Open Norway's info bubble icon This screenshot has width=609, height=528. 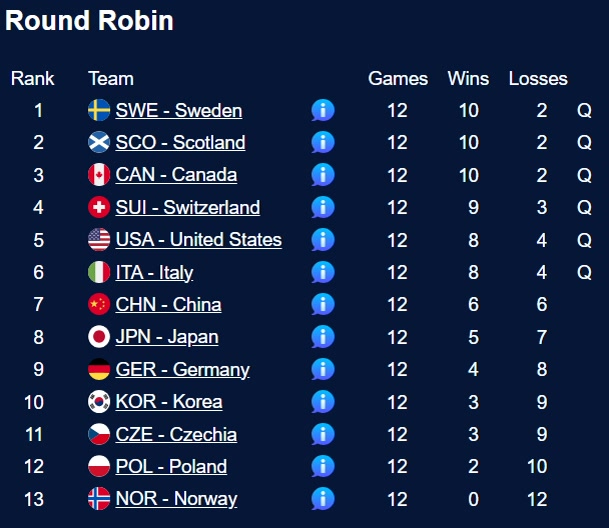[322, 498]
